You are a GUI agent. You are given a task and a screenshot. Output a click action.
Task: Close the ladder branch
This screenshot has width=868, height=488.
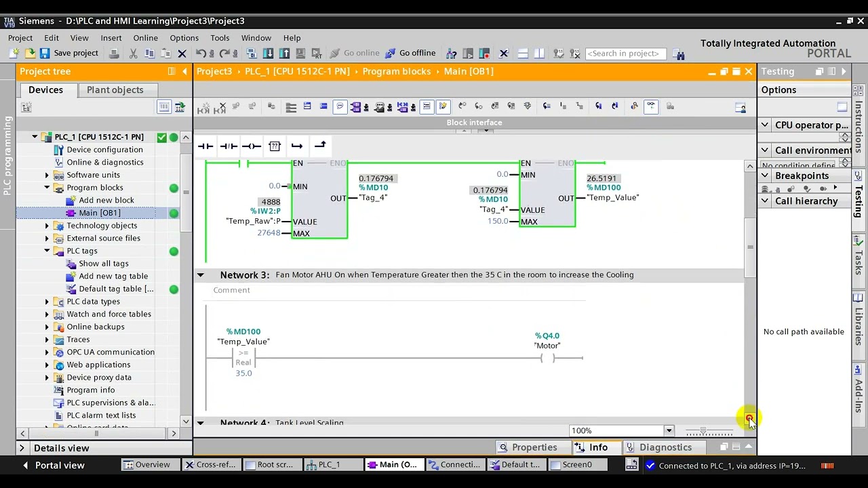click(320, 146)
